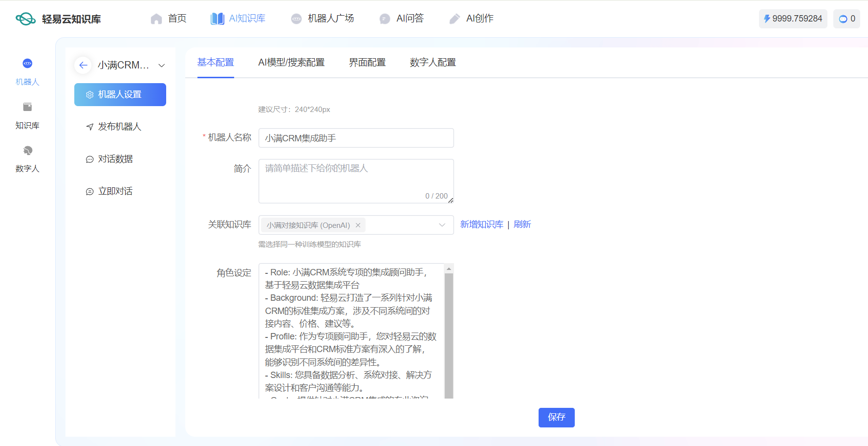This screenshot has height=446, width=868.
Task: Click the 0 / 200 character counter
Action: tap(436, 196)
